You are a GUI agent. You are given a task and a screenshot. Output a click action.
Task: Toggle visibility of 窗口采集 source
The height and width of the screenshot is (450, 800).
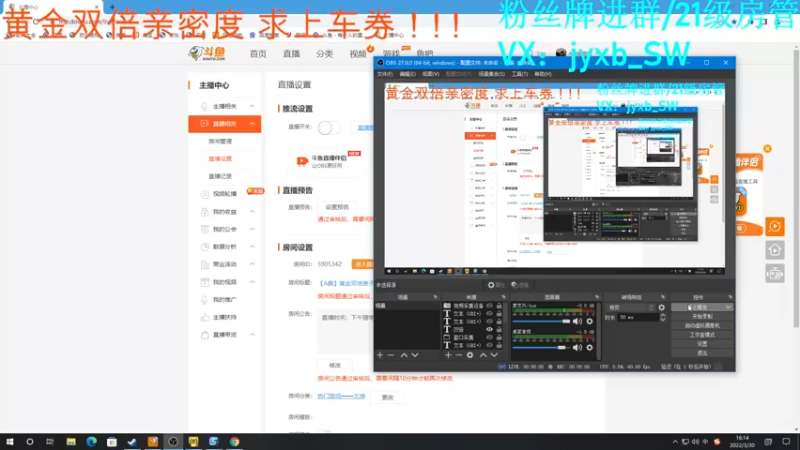click(x=489, y=337)
